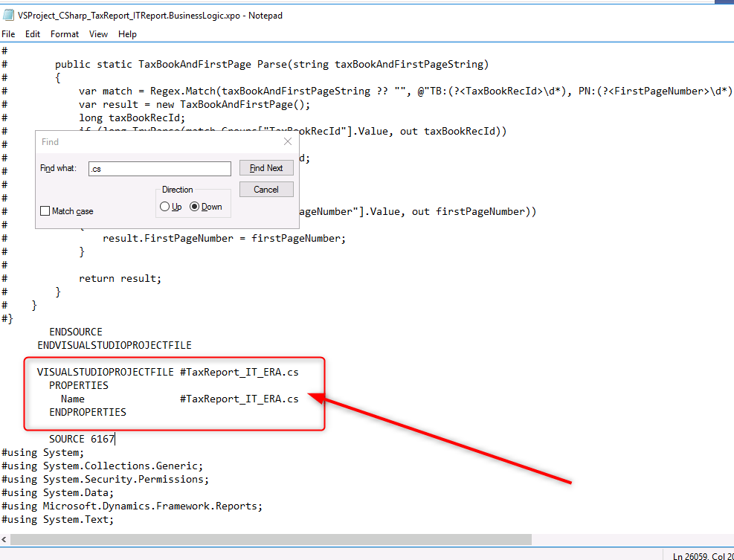Open the Format menu
734x560 pixels.
[65, 34]
